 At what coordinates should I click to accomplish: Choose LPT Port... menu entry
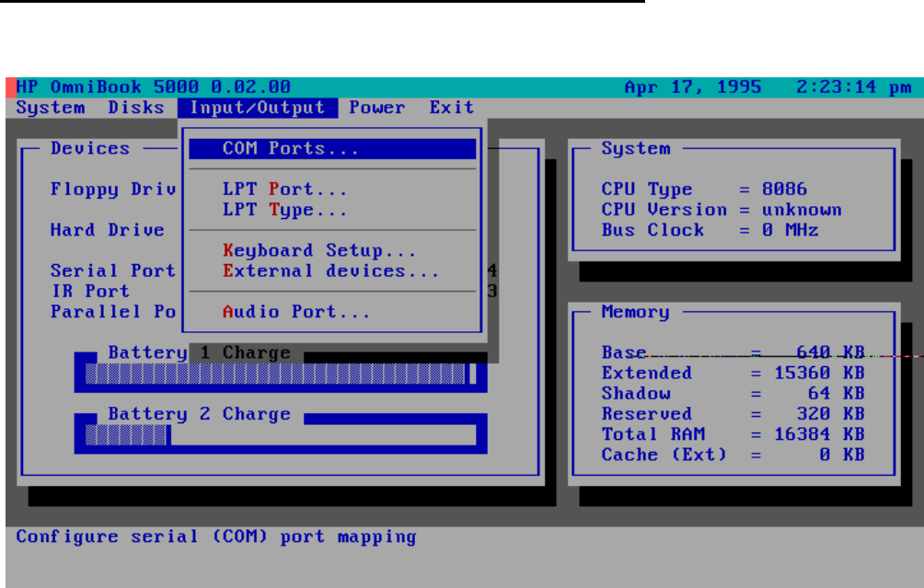[x=284, y=190]
